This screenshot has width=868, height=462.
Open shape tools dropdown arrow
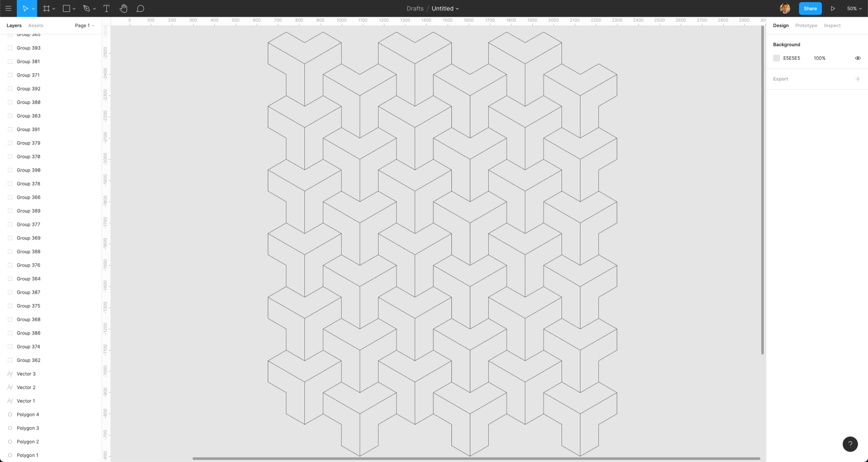pos(74,9)
